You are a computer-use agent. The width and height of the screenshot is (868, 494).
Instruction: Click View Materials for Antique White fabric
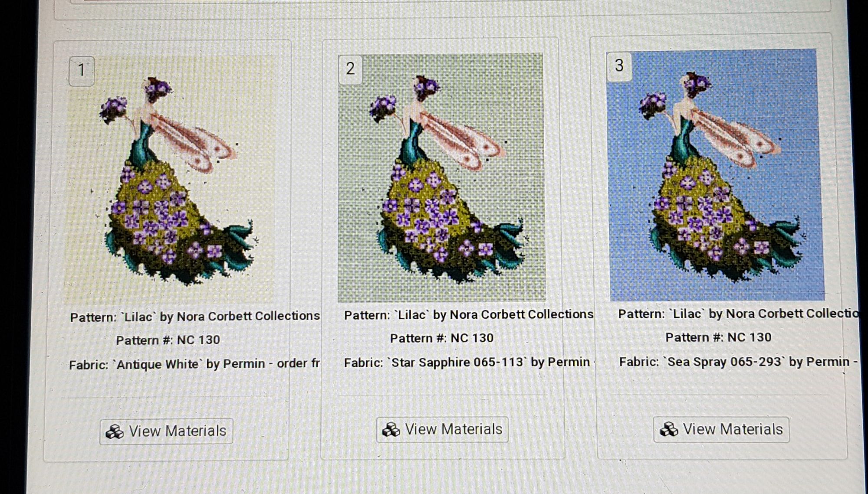point(166,431)
